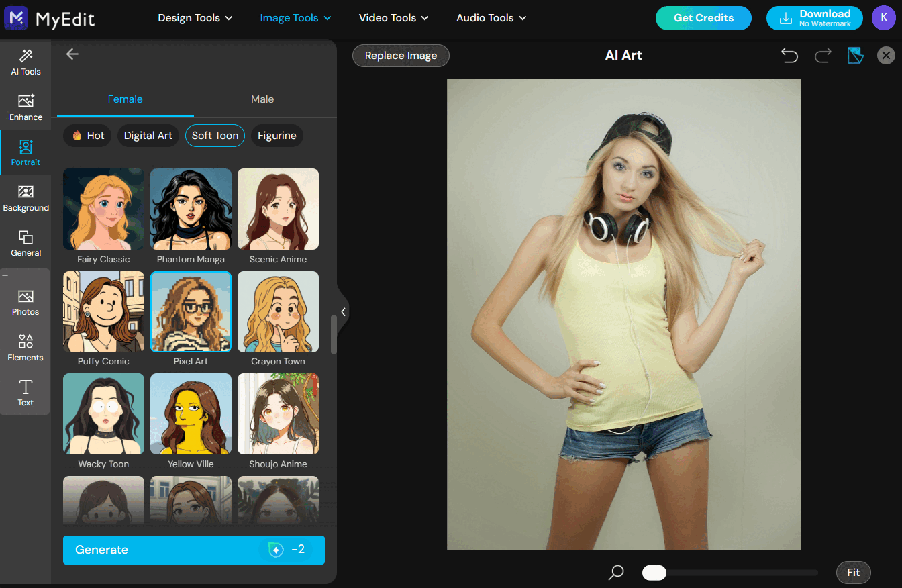Screen dimensions: 902x588
Task: Select the Soft Toon style filter
Action: (x=215, y=136)
